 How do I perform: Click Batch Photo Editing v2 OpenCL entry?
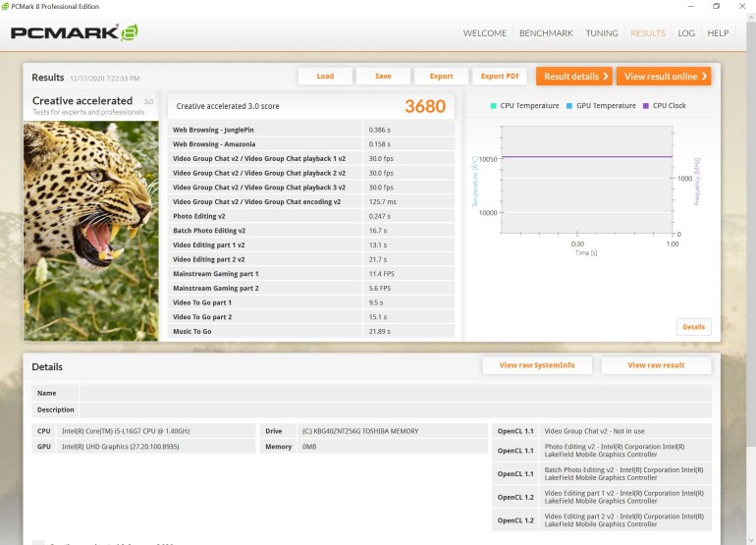click(623, 473)
